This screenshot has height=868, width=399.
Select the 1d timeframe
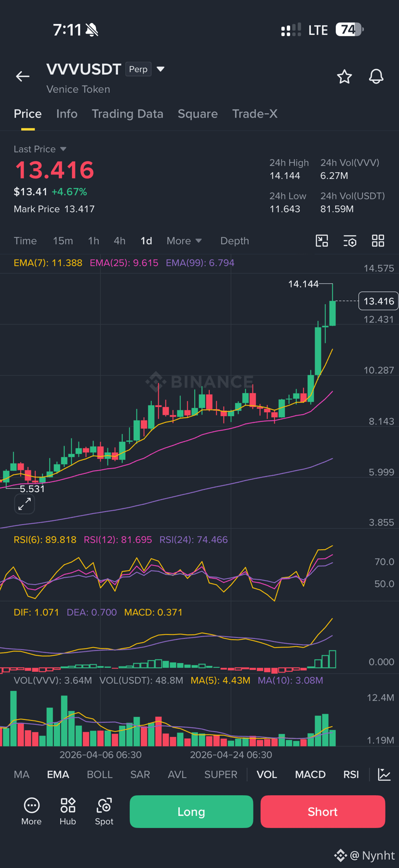pos(146,241)
